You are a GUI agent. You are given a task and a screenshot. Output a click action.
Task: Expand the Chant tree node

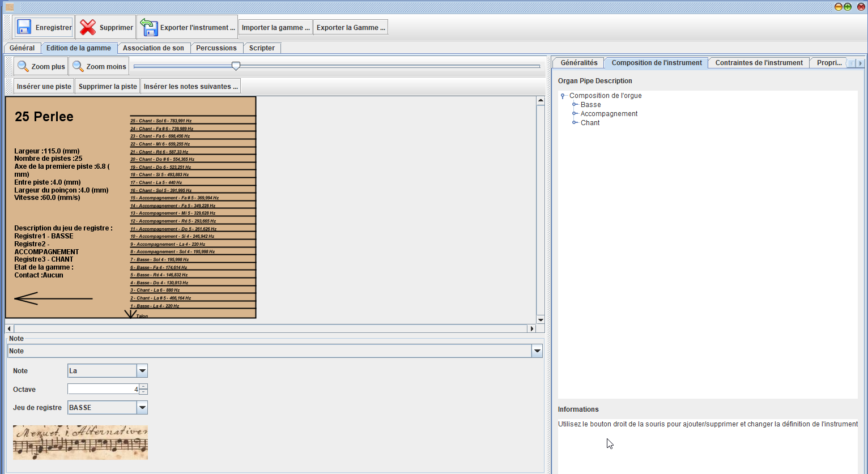click(x=575, y=123)
